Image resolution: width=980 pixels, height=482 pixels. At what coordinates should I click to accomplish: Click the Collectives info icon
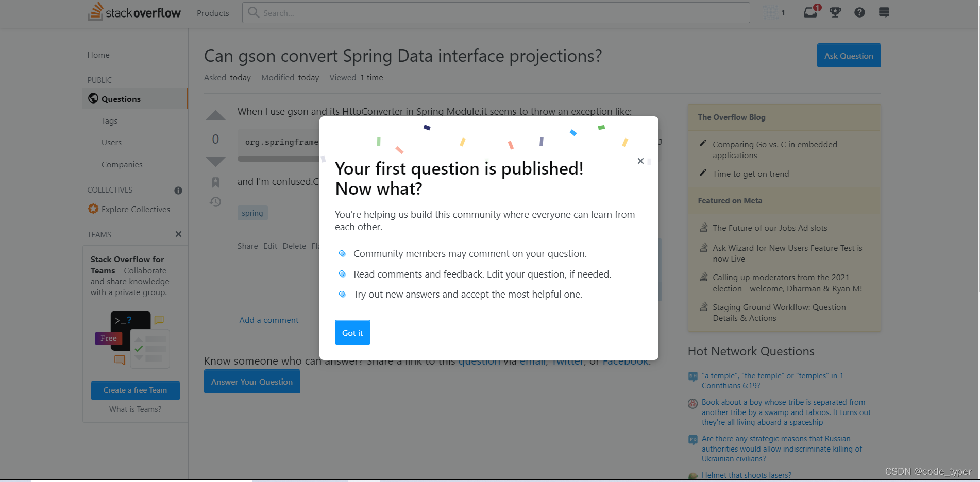[178, 191]
